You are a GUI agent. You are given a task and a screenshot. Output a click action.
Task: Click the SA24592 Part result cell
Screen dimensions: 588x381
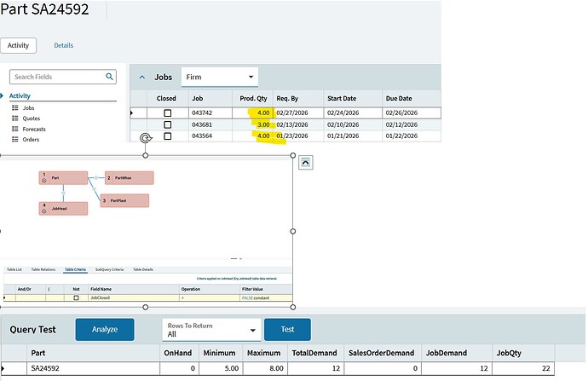93,368
